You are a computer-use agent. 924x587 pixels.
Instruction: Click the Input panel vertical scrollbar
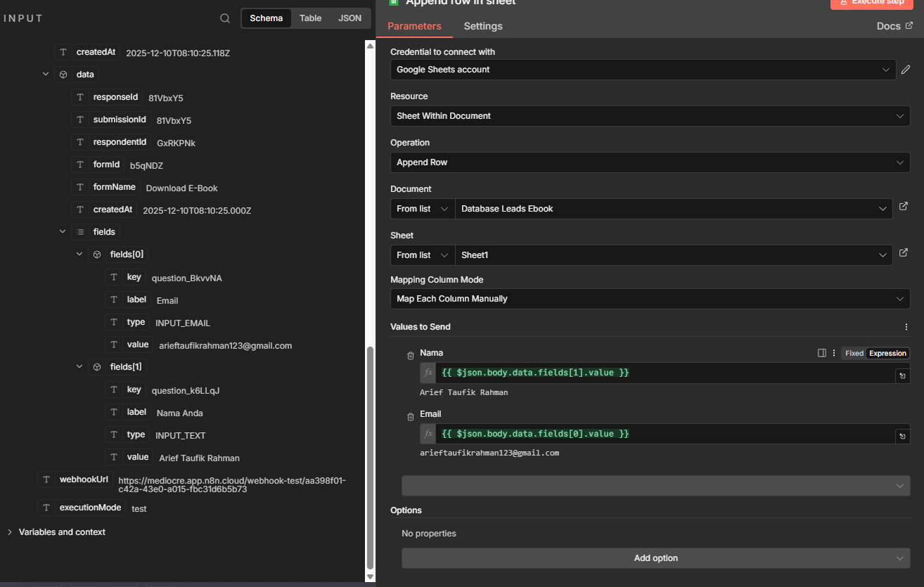(x=370, y=457)
